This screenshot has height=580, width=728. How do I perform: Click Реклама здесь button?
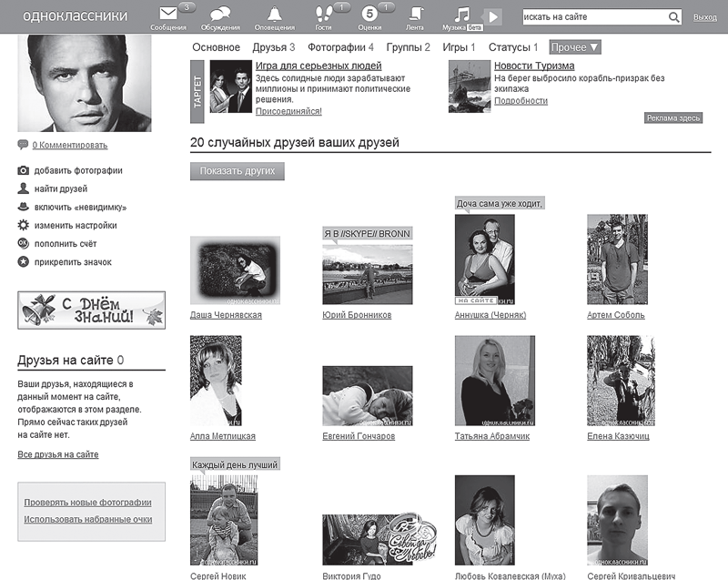coord(673,118)
